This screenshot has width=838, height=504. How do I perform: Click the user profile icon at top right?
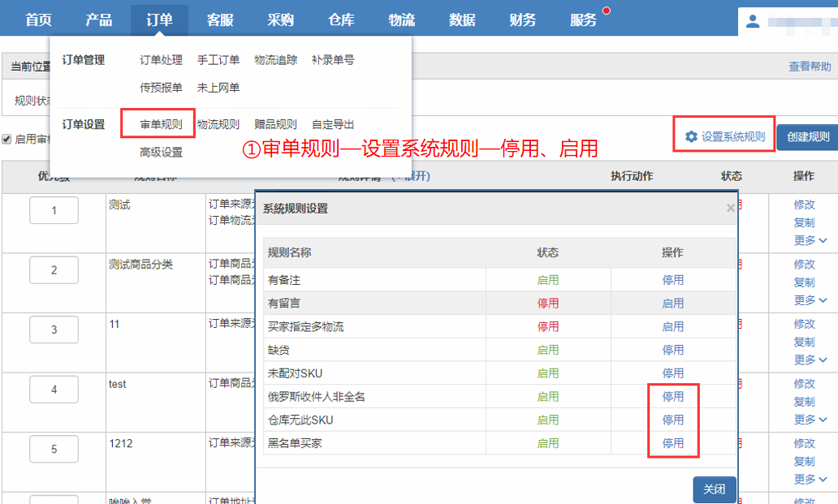pyautogui.click(x=753, y=22)
